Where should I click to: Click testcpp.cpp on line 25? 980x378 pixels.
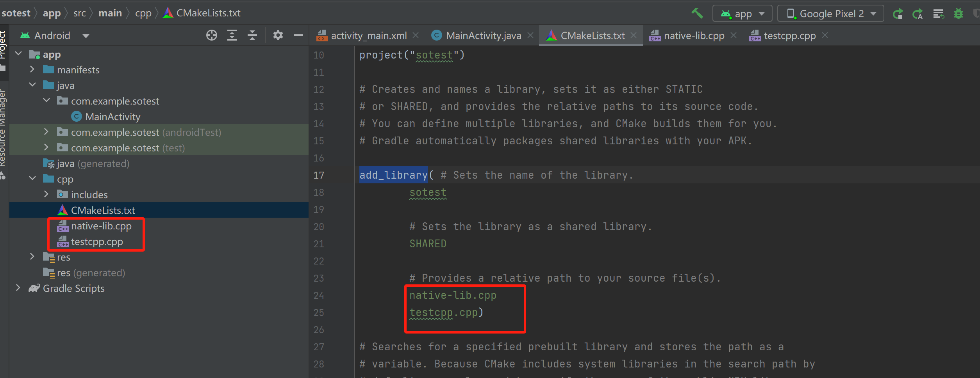[443, 312]
